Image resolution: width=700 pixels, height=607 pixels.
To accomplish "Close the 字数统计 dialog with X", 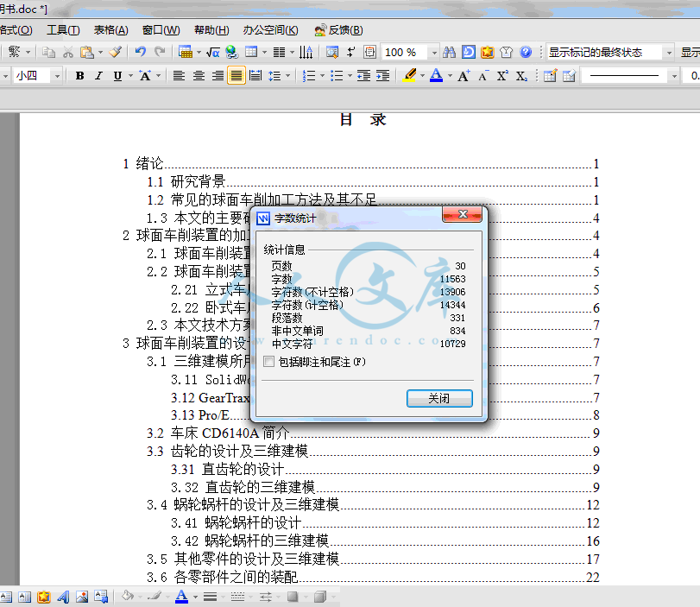I will [462, 214].
